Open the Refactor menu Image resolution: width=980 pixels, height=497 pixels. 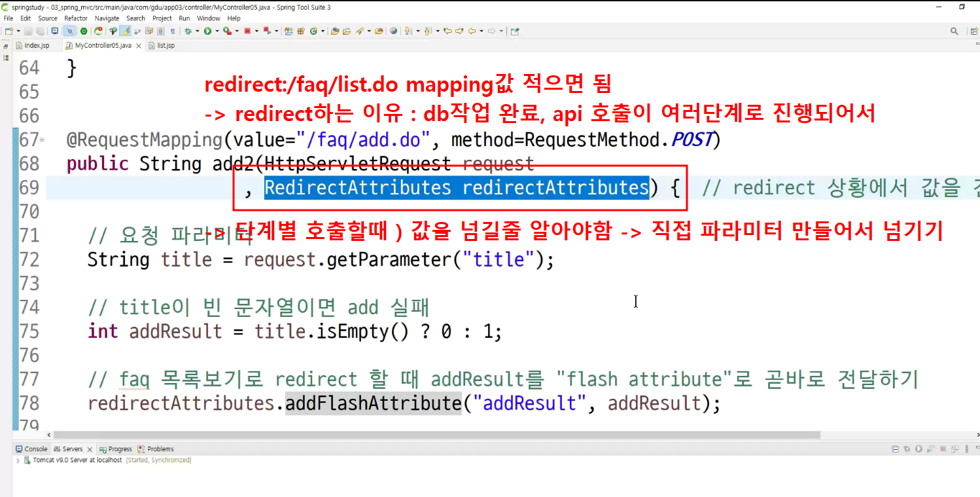click(x=76, y=18)
